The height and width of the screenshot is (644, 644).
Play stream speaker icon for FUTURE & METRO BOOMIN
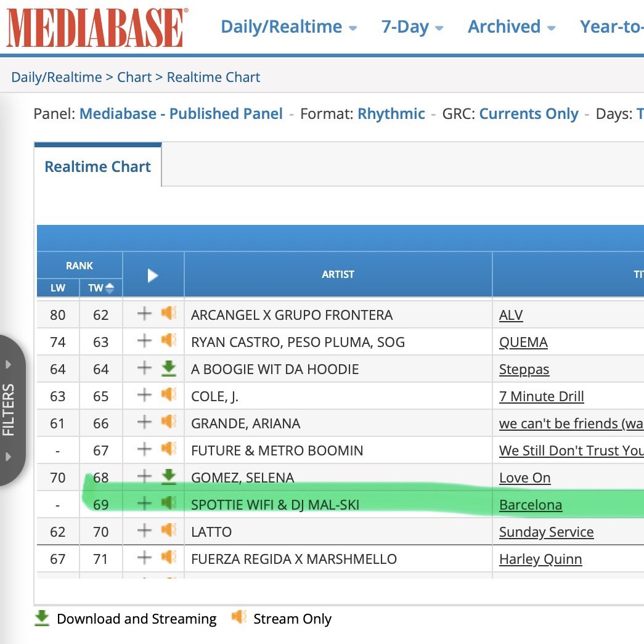pyautogui.click(x=168, y=449)
